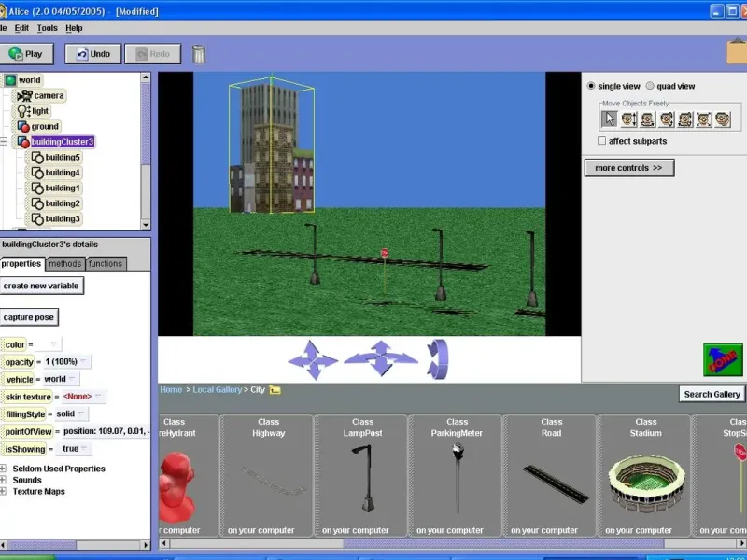Expand the Sounds section
Screen dimensions: 747x560
click(x=3, y=480)
